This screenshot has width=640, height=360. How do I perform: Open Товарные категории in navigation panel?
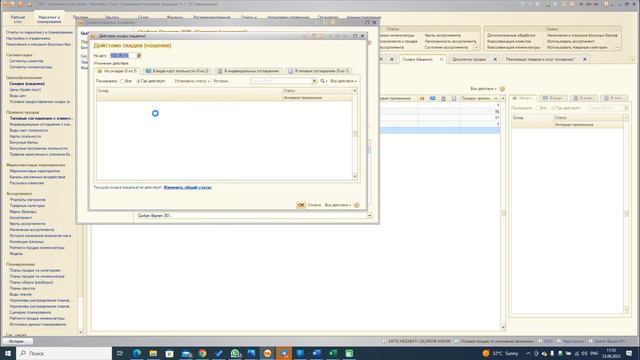click(27, 206)
